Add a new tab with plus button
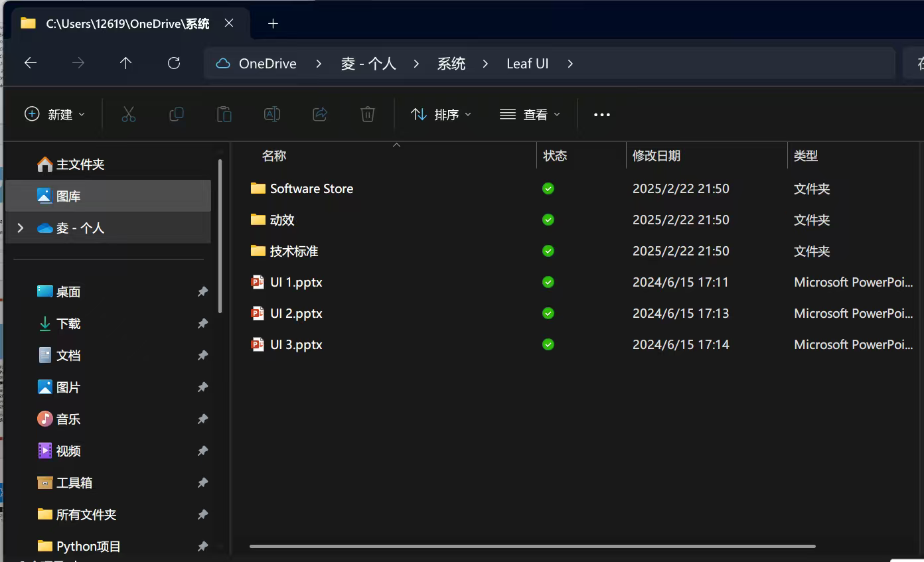 (273, 24)
